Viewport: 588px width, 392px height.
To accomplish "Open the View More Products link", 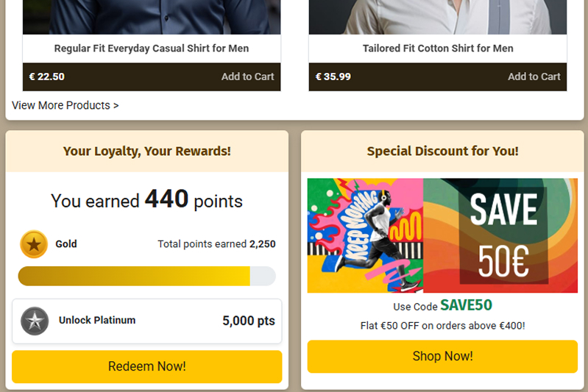I will pyautogui.click(x=65, y=105).
